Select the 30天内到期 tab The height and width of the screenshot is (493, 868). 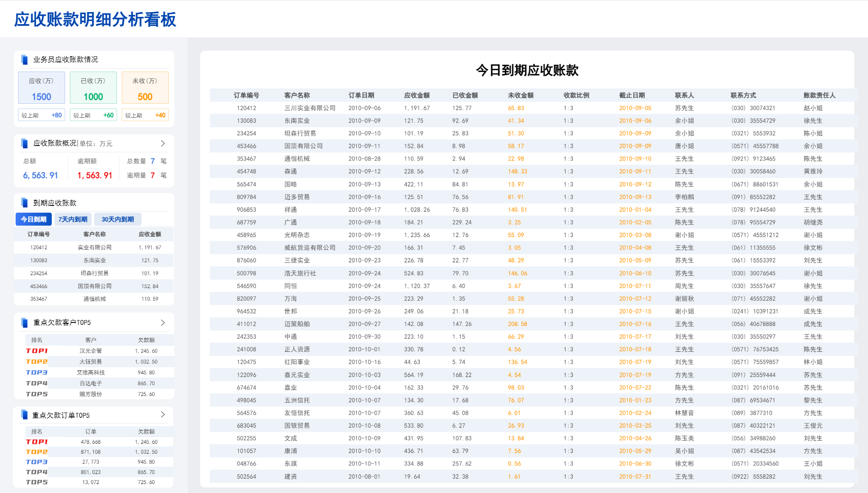pos(117,219)
